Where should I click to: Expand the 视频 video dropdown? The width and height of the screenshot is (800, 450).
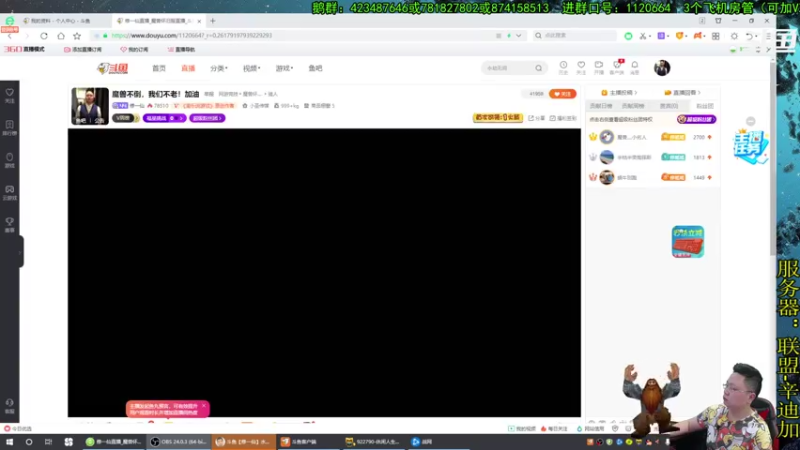click(252, 68)
